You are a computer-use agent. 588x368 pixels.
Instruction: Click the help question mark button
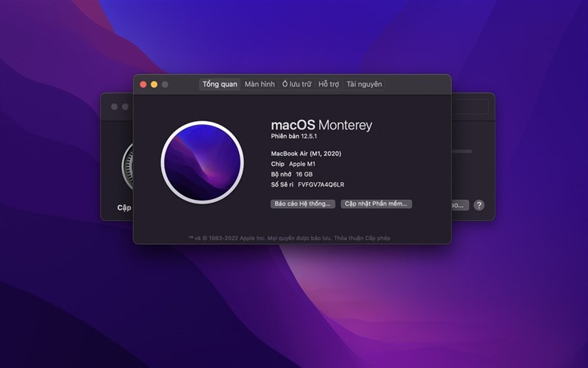[x=479, y=206]
